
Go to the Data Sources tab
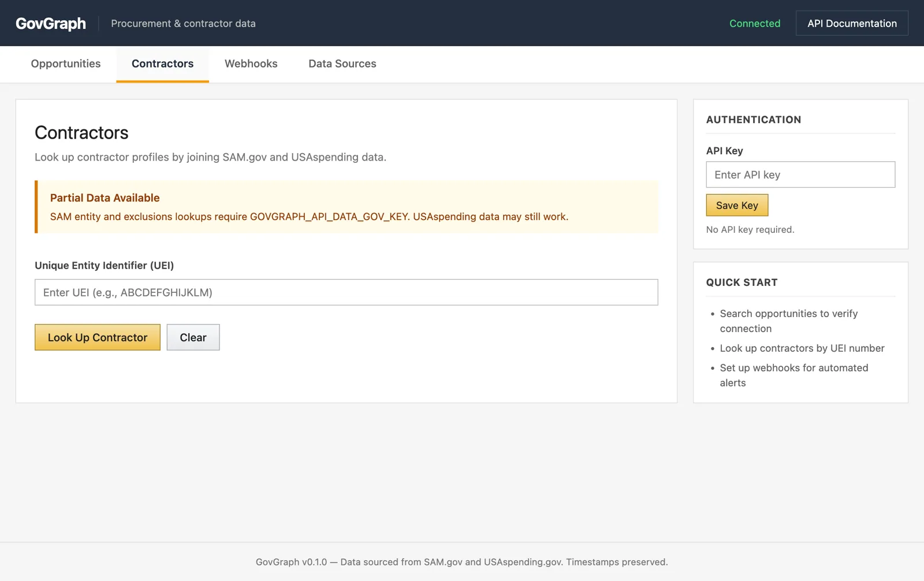(342, 64)
